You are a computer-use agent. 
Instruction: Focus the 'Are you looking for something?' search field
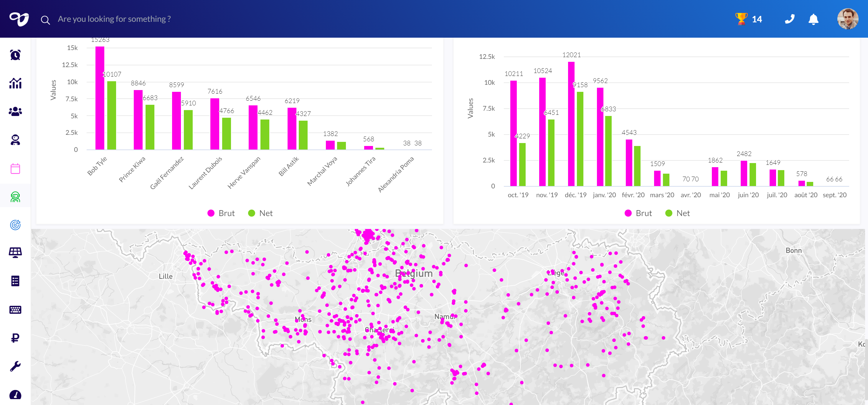point(114,19)
